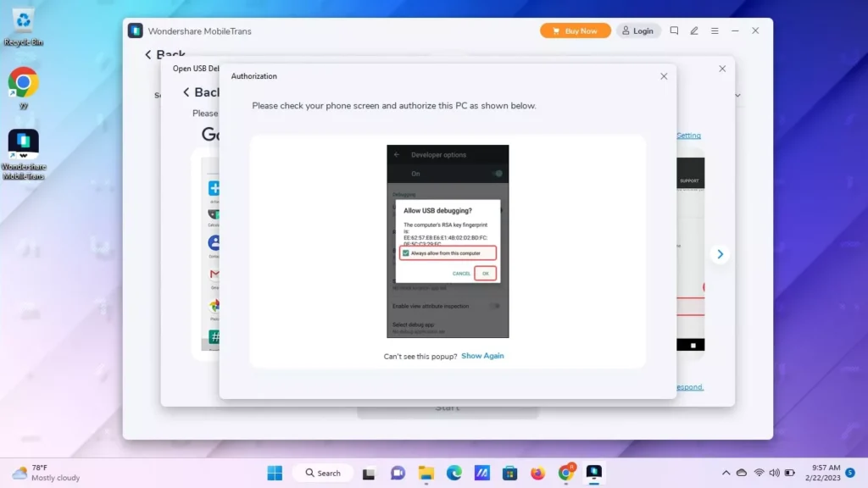This screenshot has width=868, height=488.
Task: Click the Setting link at right
Action: pyautogui.click(x=688, y=136)
